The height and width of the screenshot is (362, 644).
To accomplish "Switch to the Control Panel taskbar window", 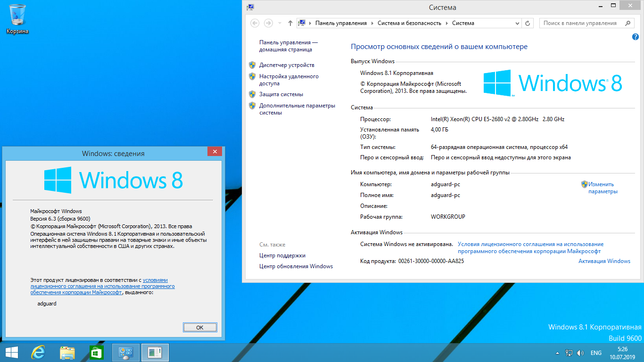I will 126,353.
